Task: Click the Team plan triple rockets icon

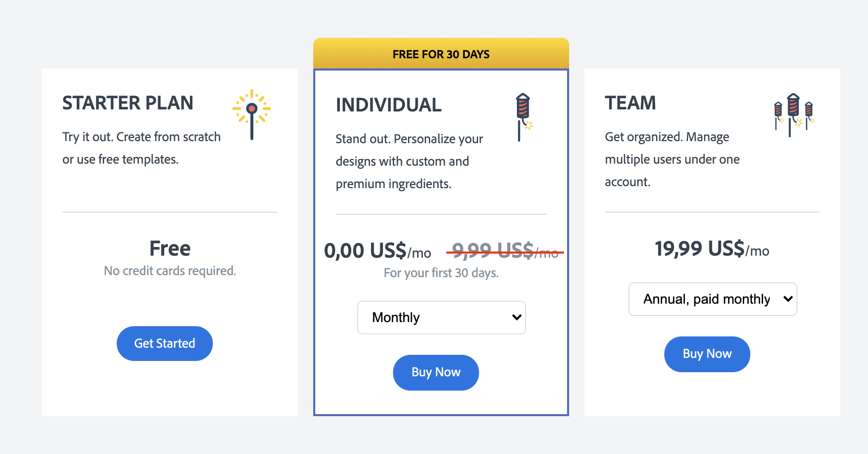Action: (x=794, y=115)
